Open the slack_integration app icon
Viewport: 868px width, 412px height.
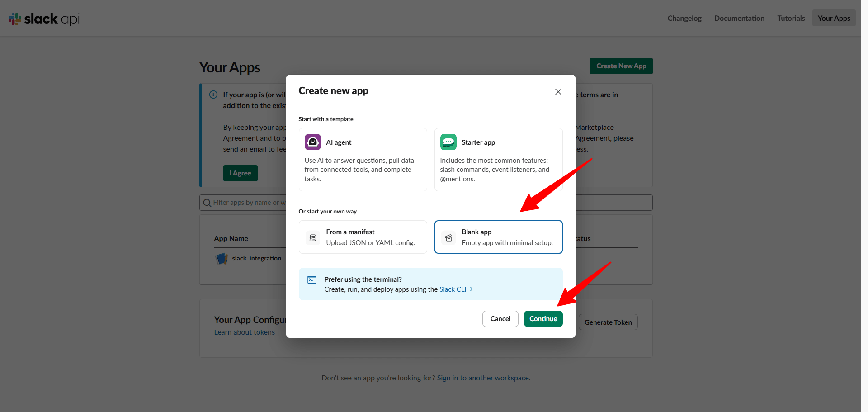coord(222,259)
